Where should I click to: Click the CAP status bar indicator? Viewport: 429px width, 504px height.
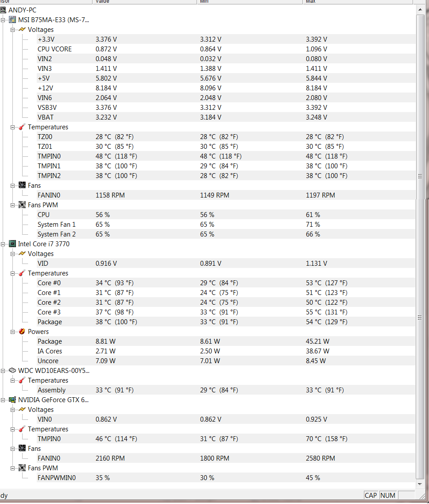pyautogui.click(x=371, y=495)
